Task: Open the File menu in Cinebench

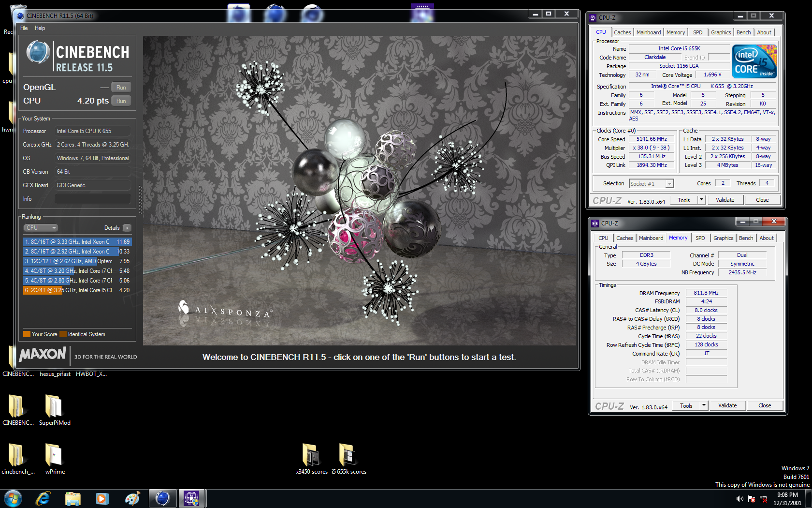Action: pos(24,28)
